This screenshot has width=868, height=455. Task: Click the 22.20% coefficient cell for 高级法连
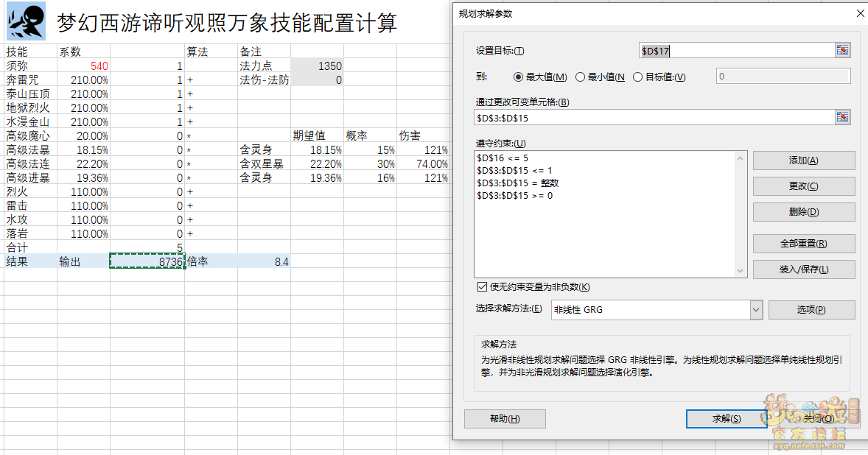pyautogui.click(x=83, y=163)
